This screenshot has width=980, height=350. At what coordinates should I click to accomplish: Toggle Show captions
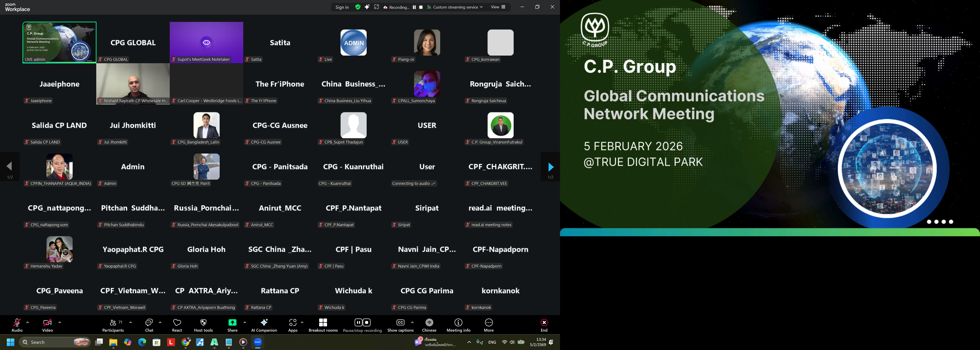click(400, 325)
